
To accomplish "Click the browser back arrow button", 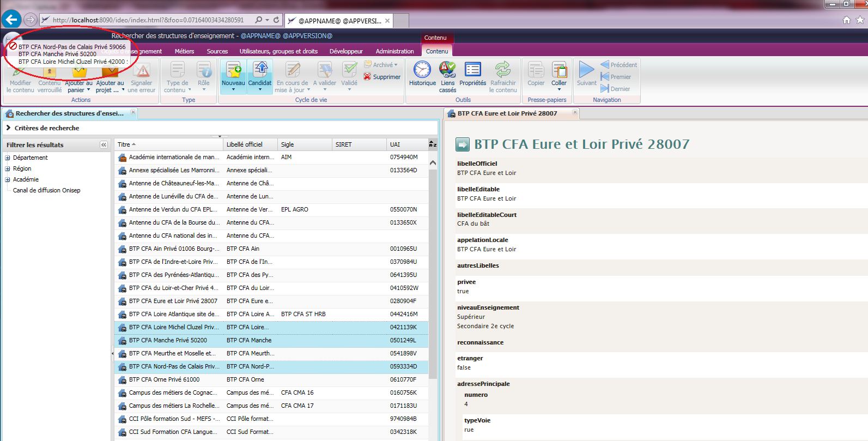I will [x=11, y=20].
